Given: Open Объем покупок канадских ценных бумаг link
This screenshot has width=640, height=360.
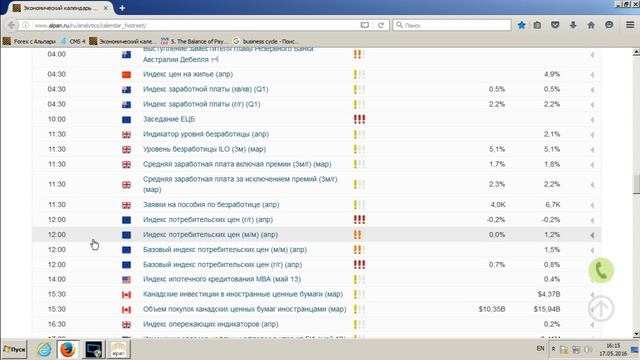Looking at the screenshot, I should click(244, 309).
